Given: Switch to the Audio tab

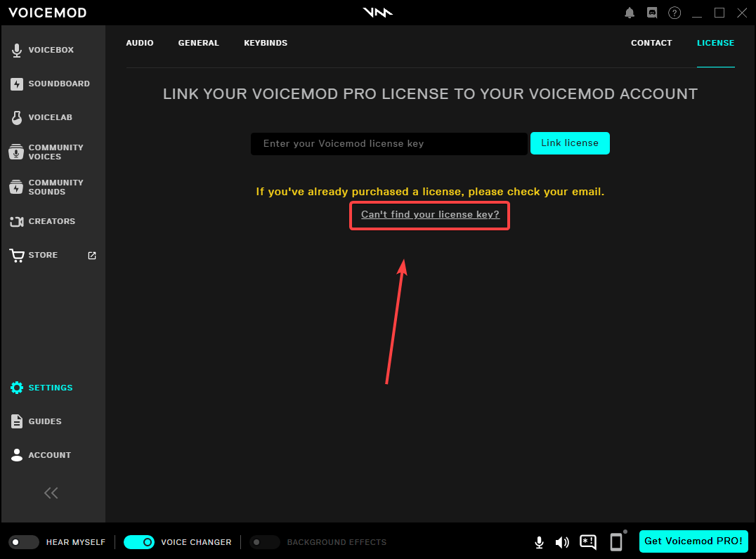Looking at the screenshot, I should (140, 43).
